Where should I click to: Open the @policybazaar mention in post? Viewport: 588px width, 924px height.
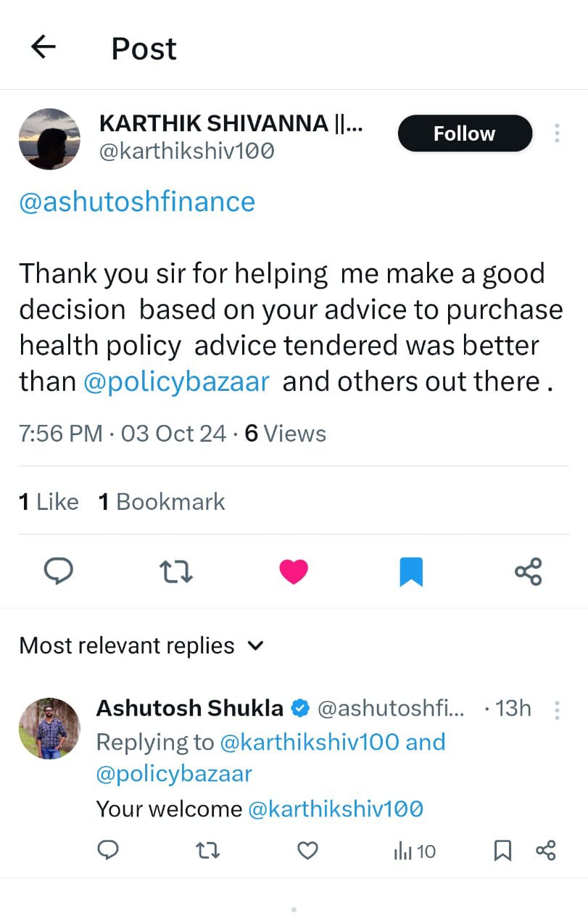[x=176, y=381]
